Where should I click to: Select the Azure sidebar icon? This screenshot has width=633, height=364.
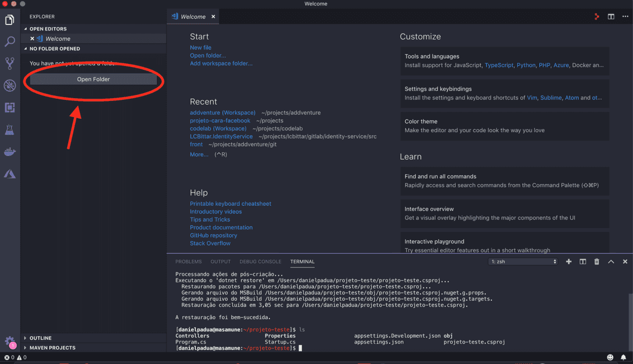(9, 173)
